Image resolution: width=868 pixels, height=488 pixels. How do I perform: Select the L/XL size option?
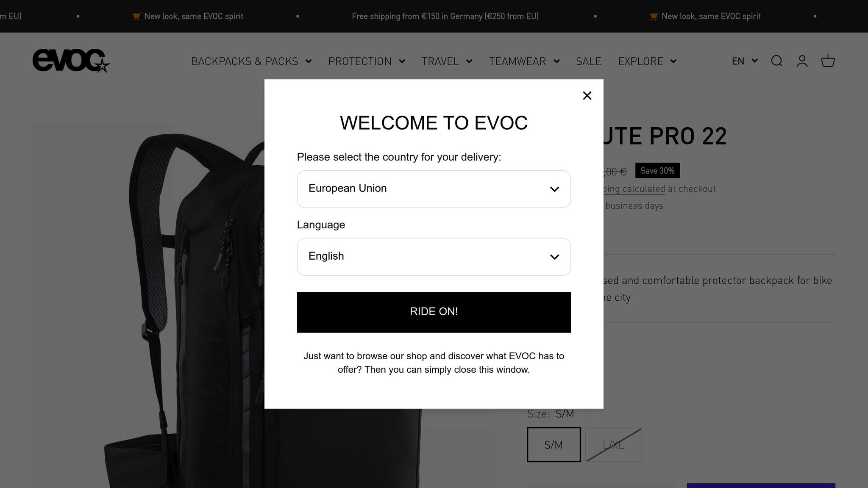coord(612,444)
